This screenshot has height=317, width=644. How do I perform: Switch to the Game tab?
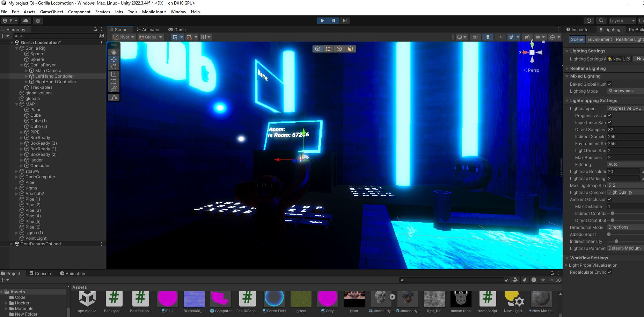(177, 30)
